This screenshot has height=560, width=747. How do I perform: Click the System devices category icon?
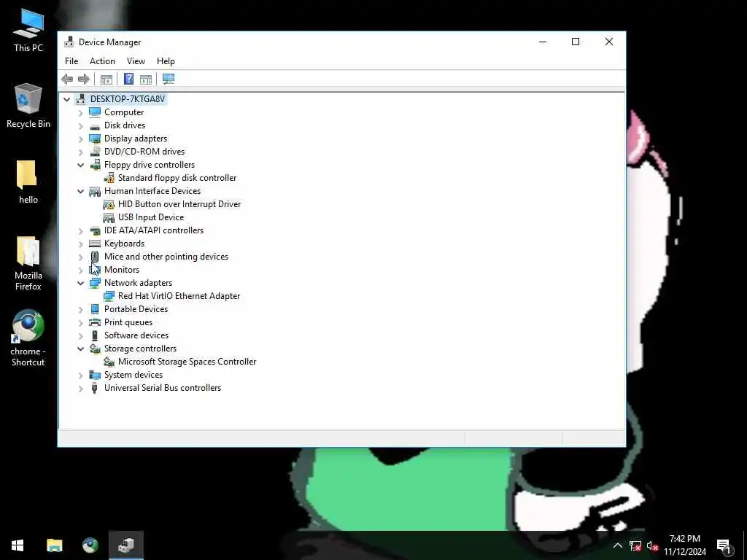point(95,375)
